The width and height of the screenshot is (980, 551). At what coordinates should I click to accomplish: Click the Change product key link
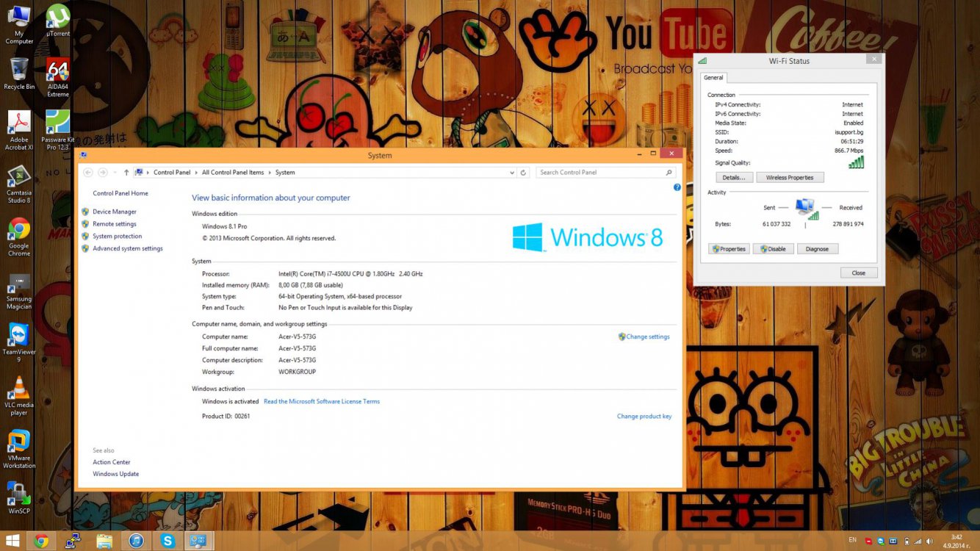pos(644,417)
